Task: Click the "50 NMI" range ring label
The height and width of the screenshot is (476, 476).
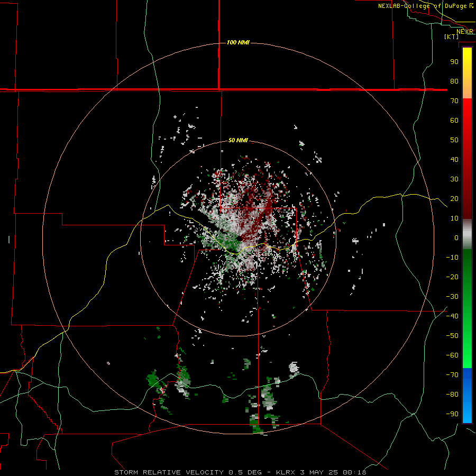Action: pos(238,140)
